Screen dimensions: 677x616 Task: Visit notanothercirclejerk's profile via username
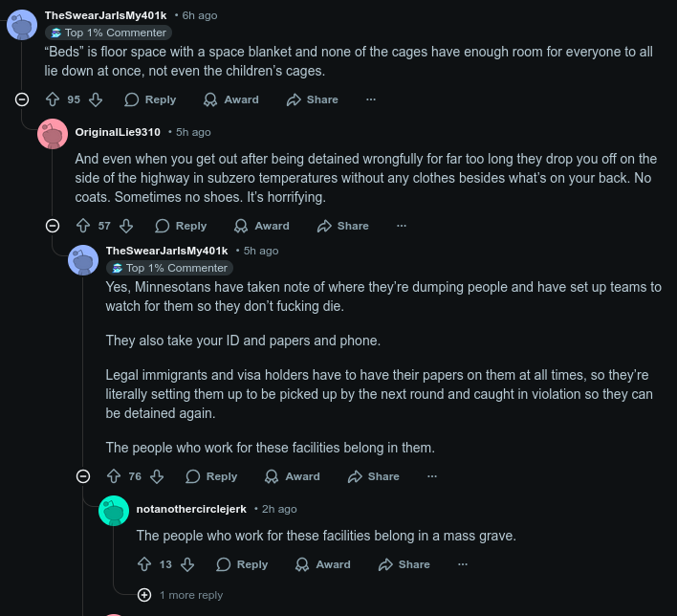coord(191,509)
